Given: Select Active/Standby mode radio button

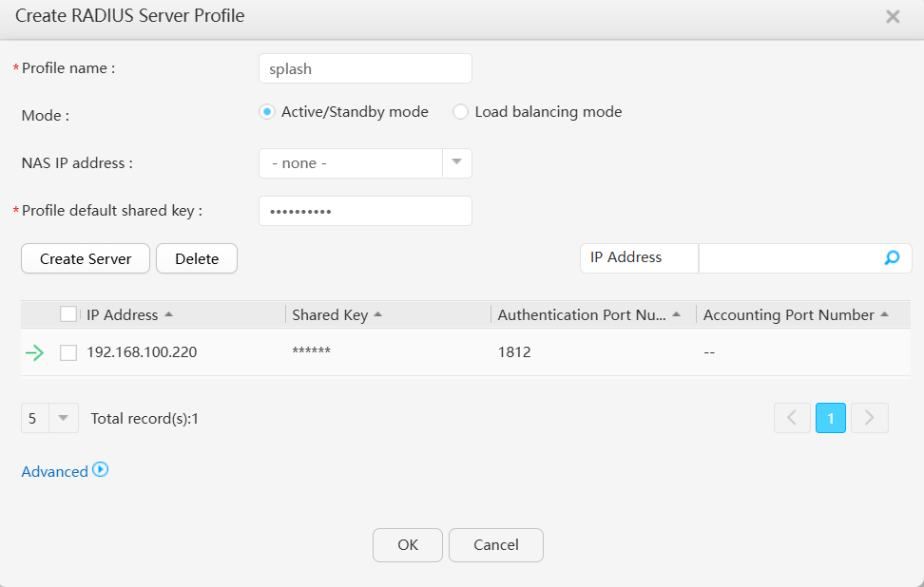Looking at the screenshot, I should point(267,112).
